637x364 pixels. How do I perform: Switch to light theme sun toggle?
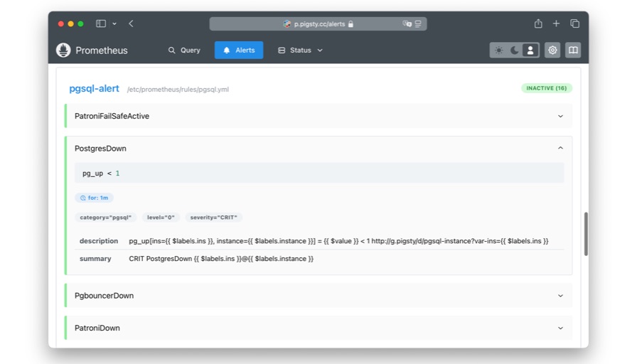tap(498, 50)
